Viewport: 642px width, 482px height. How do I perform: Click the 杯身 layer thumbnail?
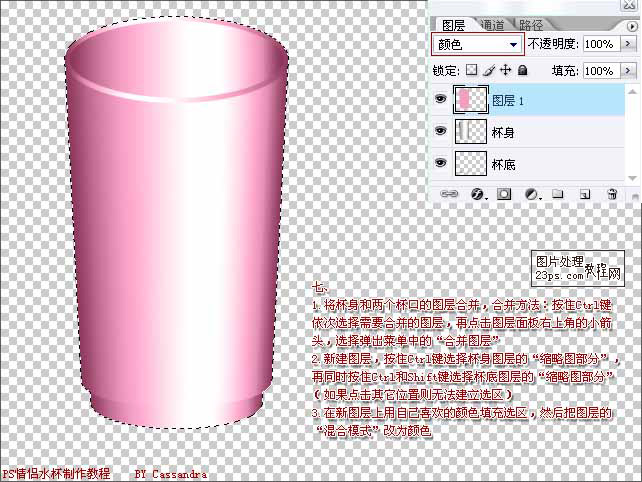click(471, 132)
